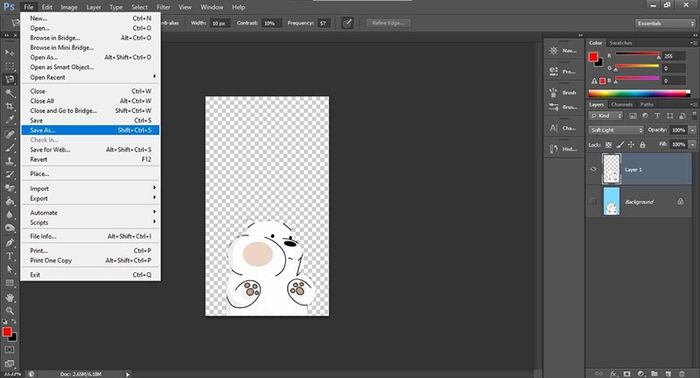Select the Crop tool in the toolbar
Image resolution: width=700 pixels, height=378 pixels.
tap(9, 106)
